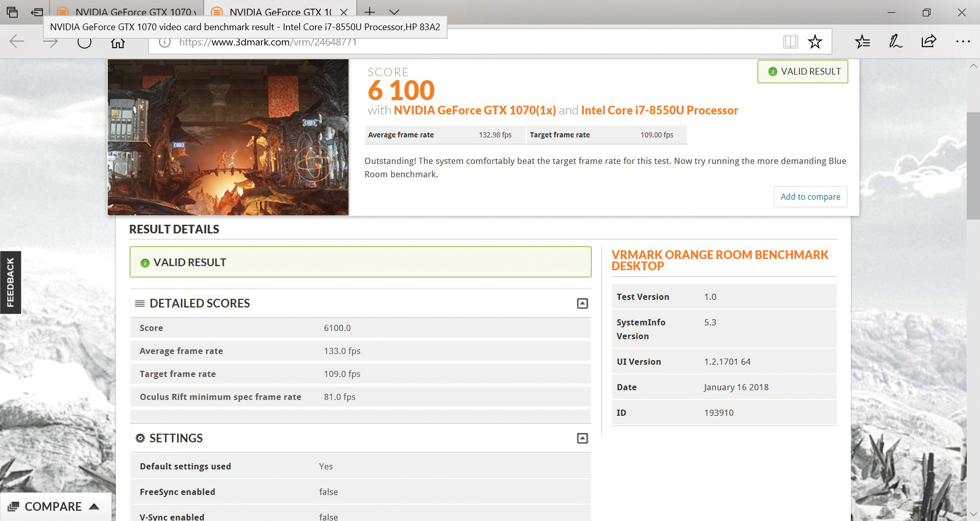
Task: Switch to reading view icon
Action: (790, 42)
